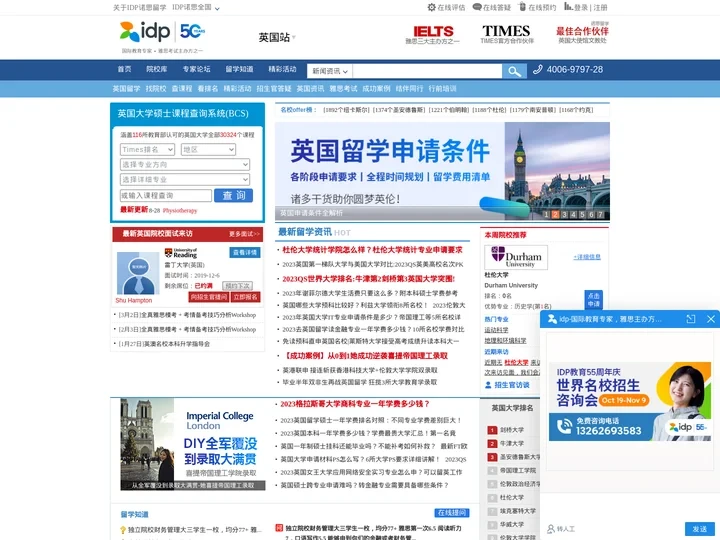Click the +详细信息 link for Durham
Viewport: 720px width, 540px height.
coord(587,257)
